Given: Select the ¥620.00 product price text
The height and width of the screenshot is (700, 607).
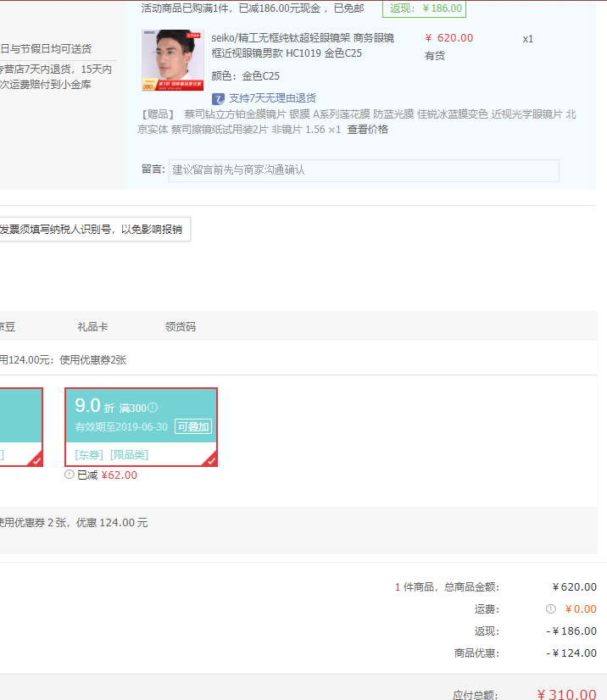Looking at the screenshot, I should pyautogui.click(x=448, y=38).
